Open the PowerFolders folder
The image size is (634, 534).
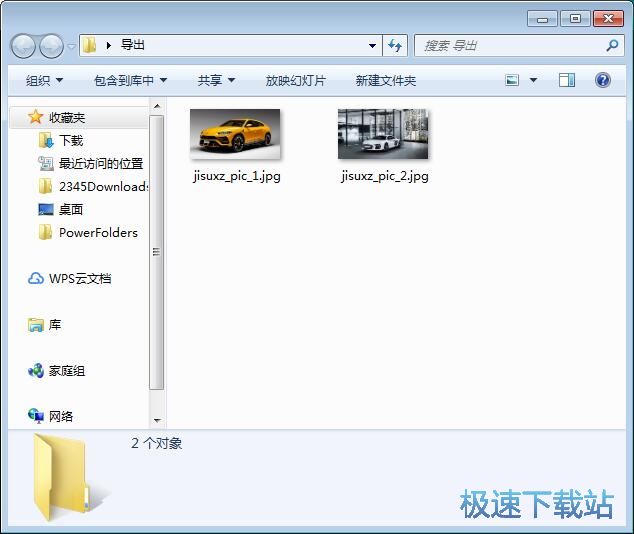click(x=98, y=232)
